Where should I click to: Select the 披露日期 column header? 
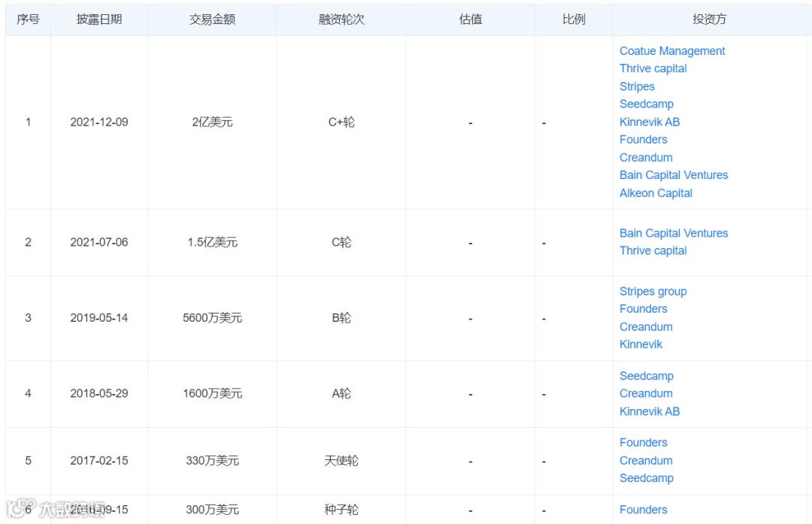pos(99,20)
